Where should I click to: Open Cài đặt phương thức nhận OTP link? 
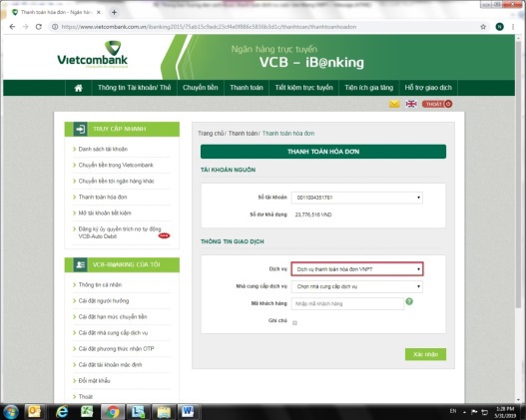pos(117,349)
